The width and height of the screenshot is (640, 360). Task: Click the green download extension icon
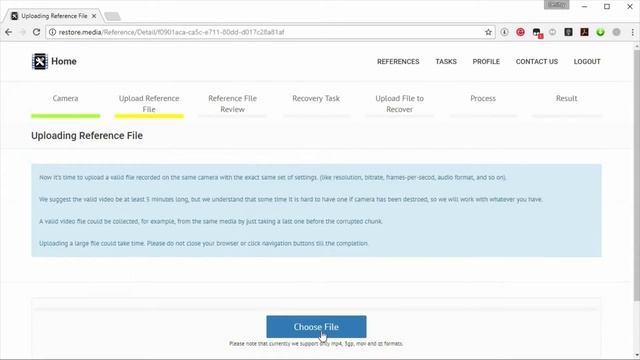600,32
